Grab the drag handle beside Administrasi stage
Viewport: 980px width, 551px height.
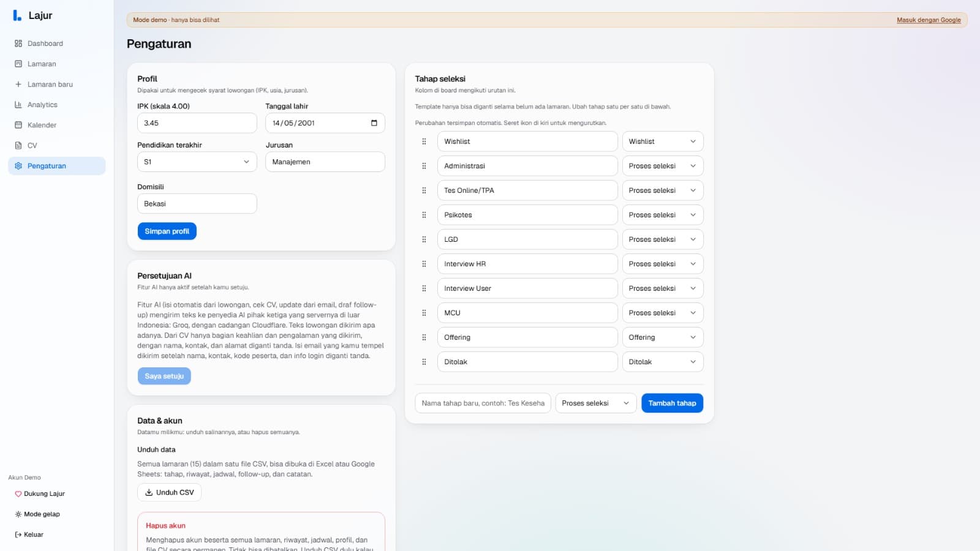coord(424,166)
